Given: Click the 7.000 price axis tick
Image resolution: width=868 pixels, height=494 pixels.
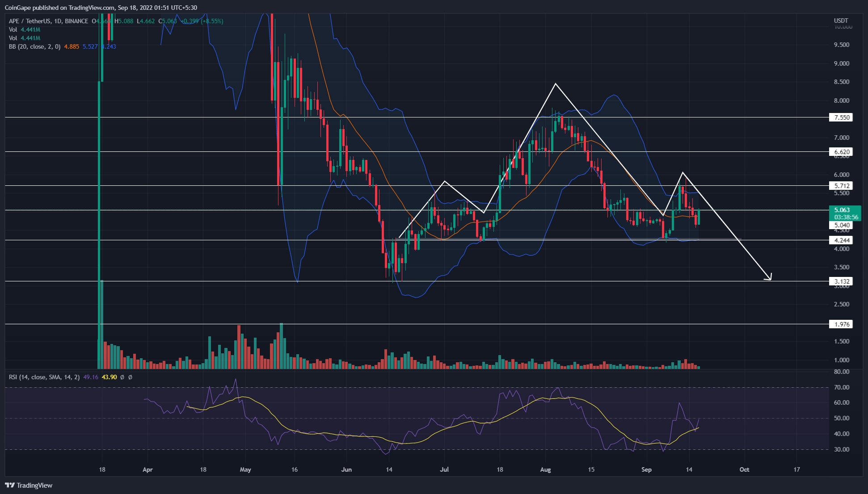Looking at the screenshot, I should click(842, 138).
